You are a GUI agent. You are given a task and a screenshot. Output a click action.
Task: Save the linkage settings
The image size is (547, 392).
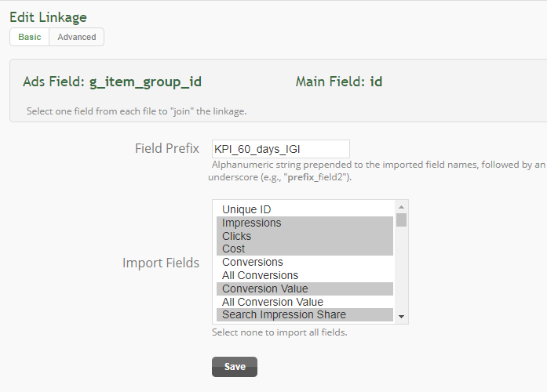pyautogui.click(x=235, y=367)
